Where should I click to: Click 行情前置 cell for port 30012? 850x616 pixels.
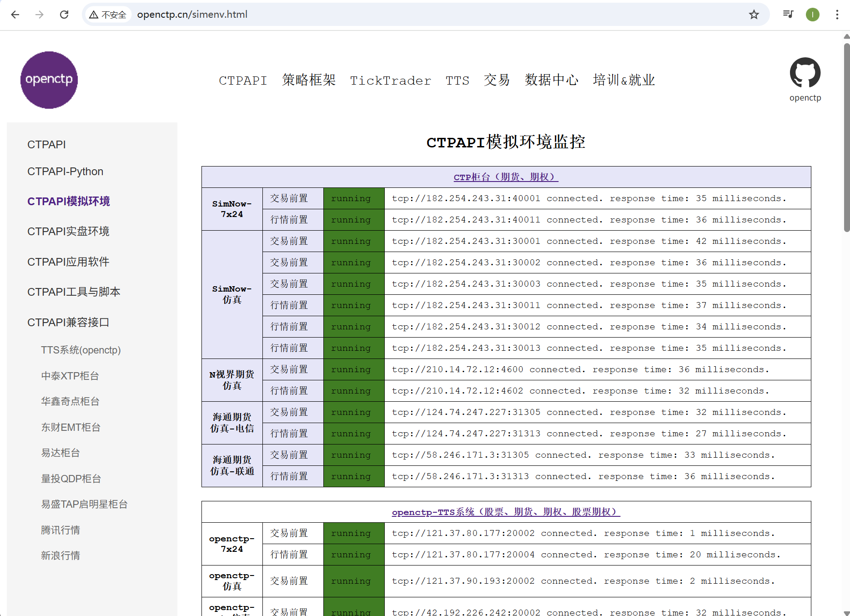coord(293,327)
